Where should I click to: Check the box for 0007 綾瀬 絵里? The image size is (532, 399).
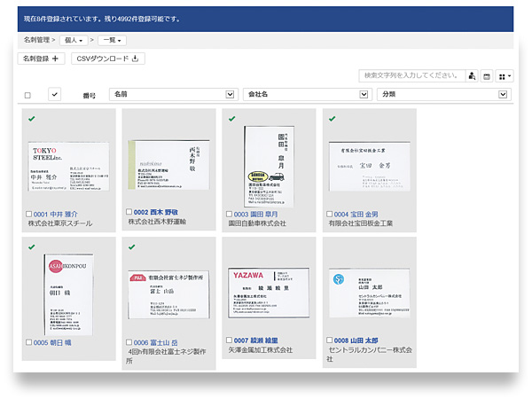point(229,340)
